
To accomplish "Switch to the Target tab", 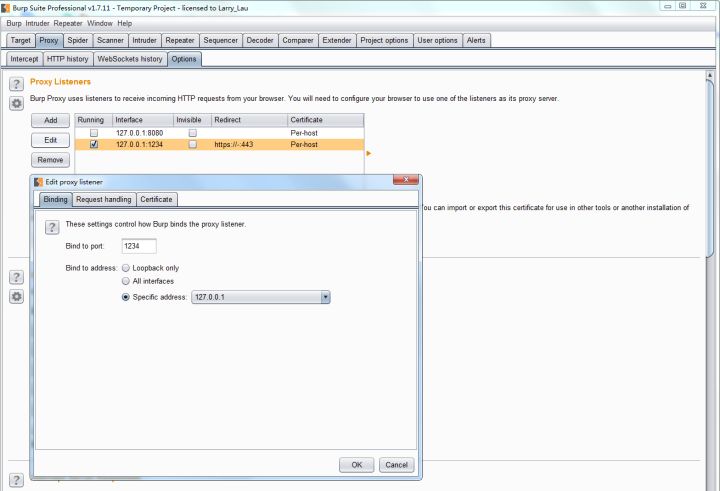I will pos(21,40).
